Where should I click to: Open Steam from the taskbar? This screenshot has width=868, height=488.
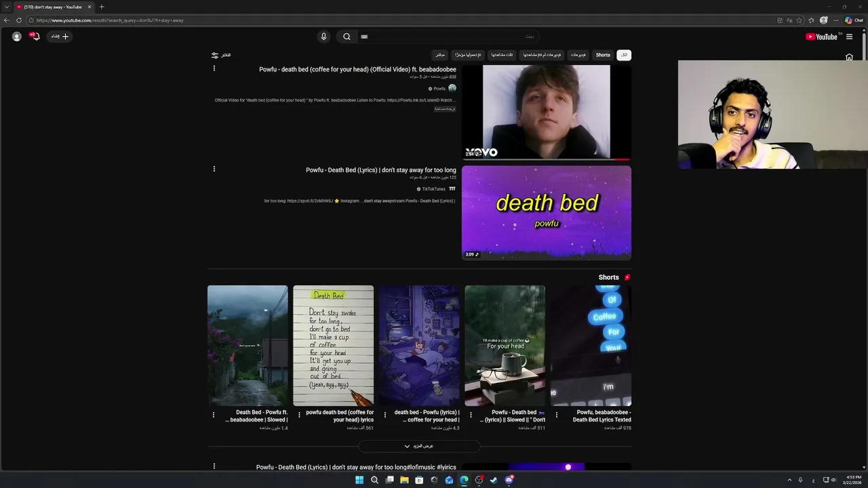tap(494, 480)
